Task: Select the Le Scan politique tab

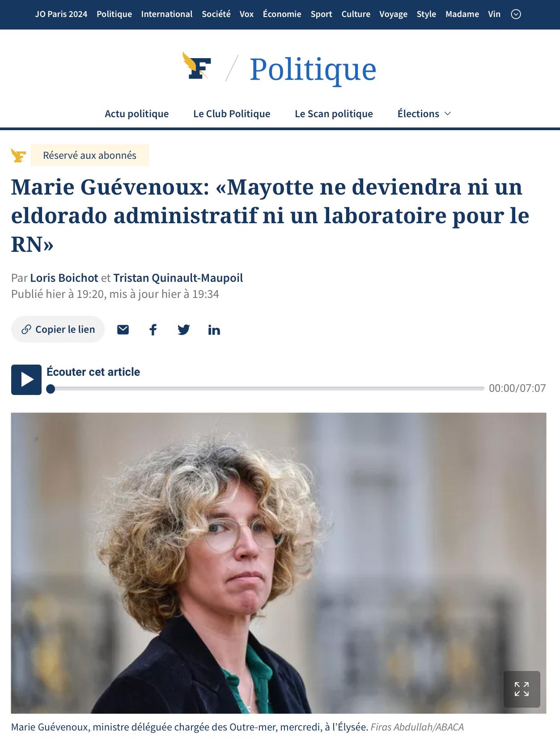Action: [x=334, y=114]
